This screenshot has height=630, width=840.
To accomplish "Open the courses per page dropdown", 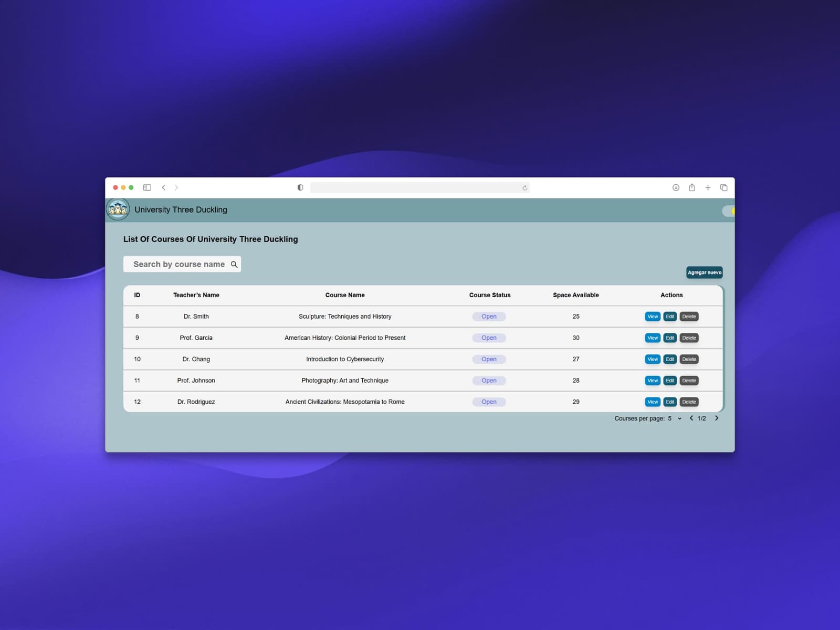I will click(675, 418).
